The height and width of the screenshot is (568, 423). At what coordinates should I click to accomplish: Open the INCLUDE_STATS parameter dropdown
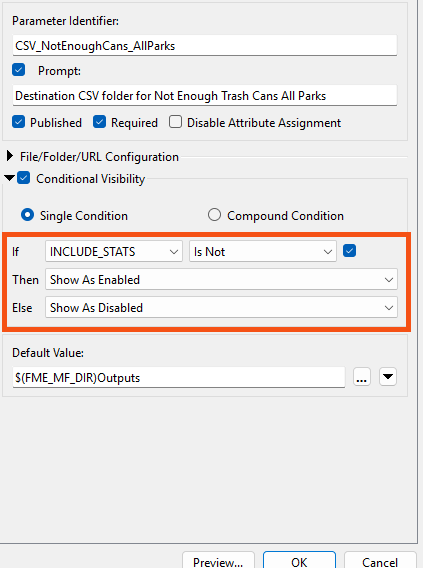point(114,251)
